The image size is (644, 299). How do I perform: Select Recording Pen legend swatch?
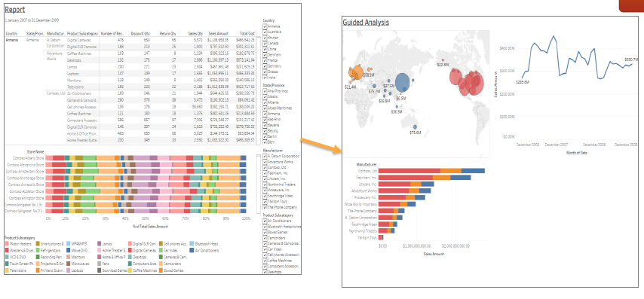(38, 257)
